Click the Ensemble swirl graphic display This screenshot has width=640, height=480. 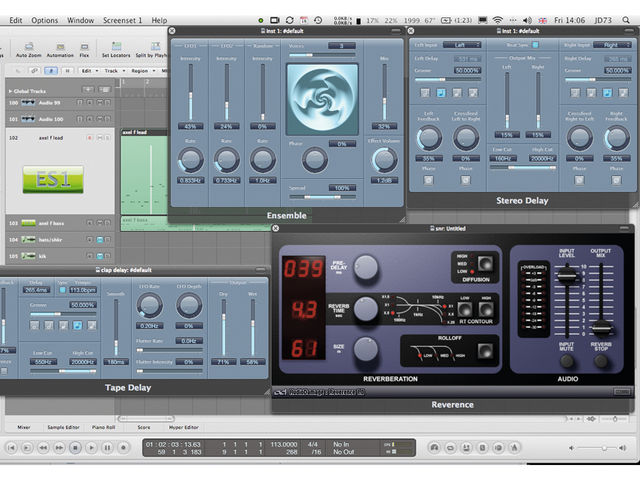coord(322,99)
